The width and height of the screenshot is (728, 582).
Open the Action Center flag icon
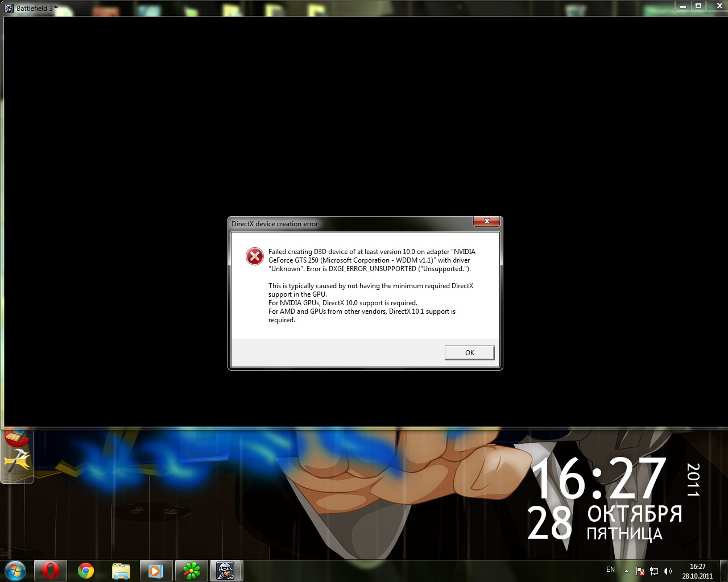tap(640, 571)
